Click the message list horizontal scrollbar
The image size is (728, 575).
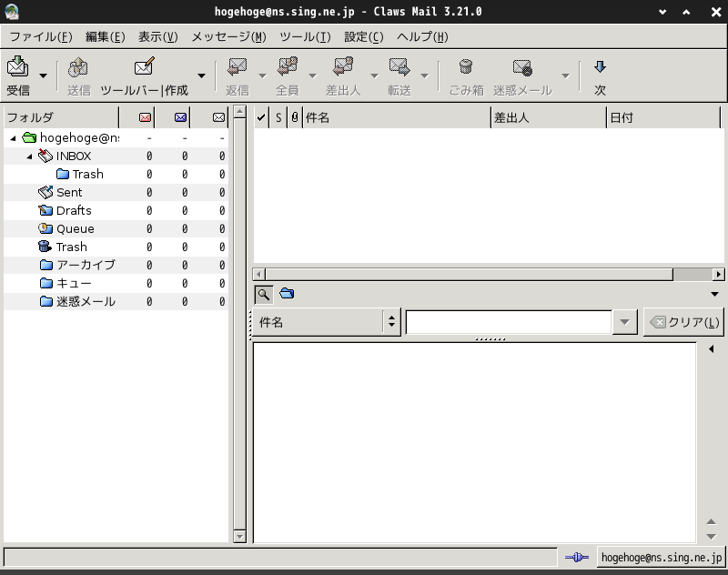coord(469,274)
